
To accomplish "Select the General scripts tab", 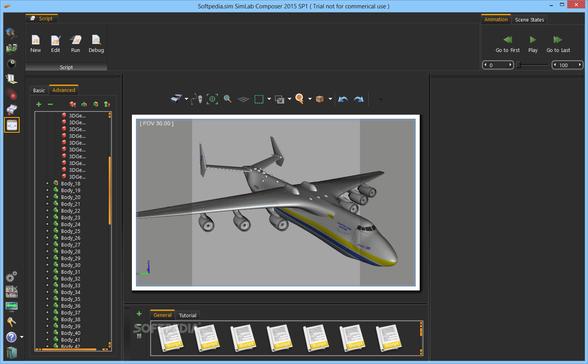I will click(x=162, y=315).
